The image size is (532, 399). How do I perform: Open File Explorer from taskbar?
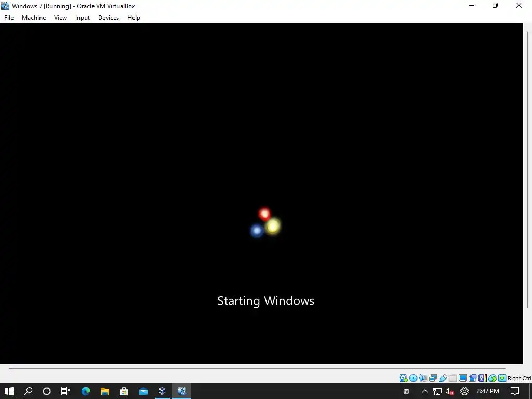point(105,391)
